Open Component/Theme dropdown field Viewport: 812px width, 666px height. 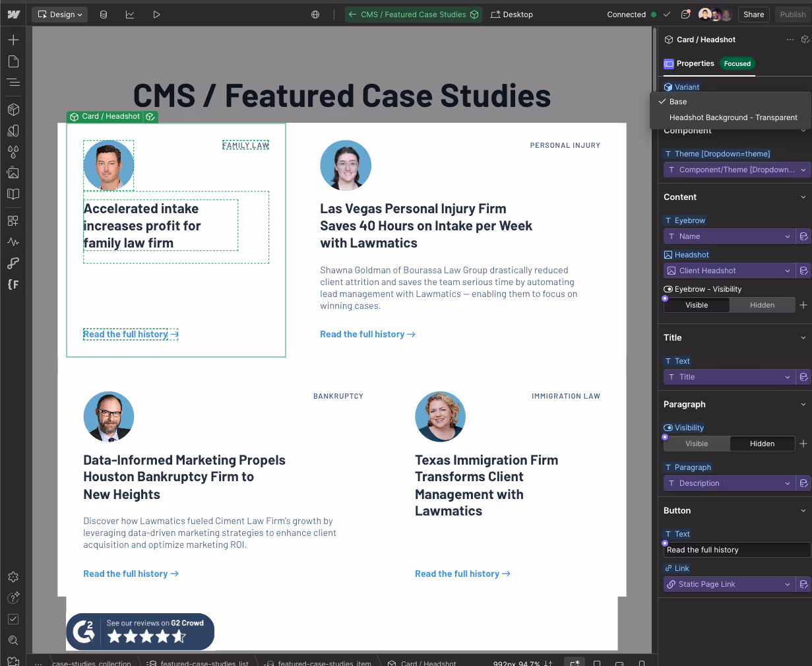(736, 170)
